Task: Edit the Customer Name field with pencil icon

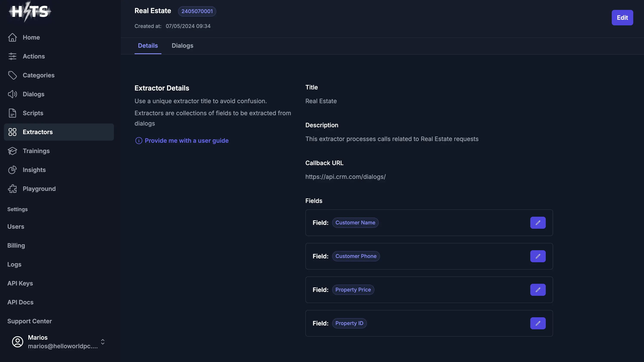Action: coord(538,223)
